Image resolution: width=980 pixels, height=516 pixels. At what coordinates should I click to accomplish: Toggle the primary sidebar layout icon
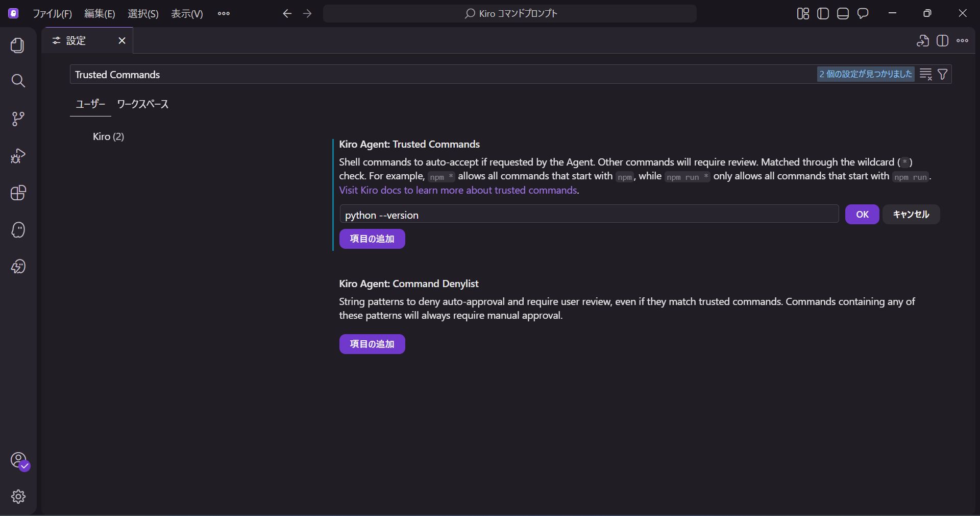(823, 14)
